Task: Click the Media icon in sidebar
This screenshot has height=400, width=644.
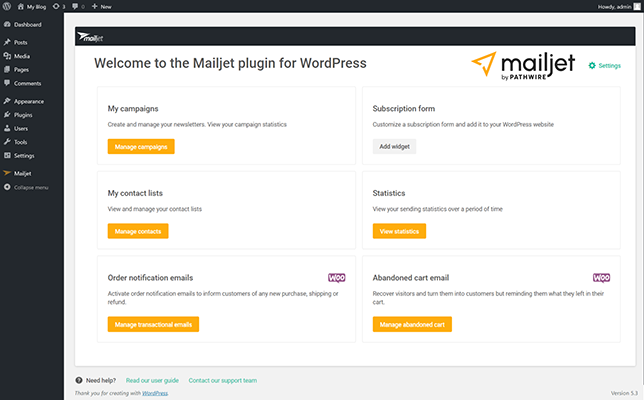Action: pyautogui.click(x=7, y=56)
